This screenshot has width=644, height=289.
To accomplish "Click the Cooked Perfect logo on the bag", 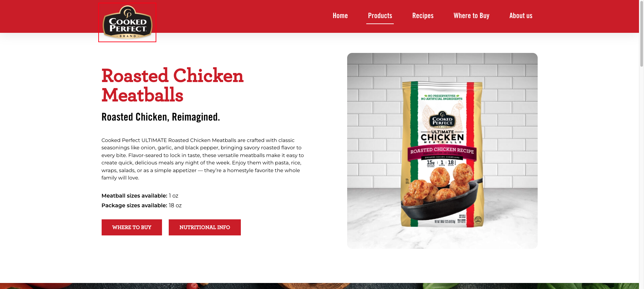I will 442,120.
